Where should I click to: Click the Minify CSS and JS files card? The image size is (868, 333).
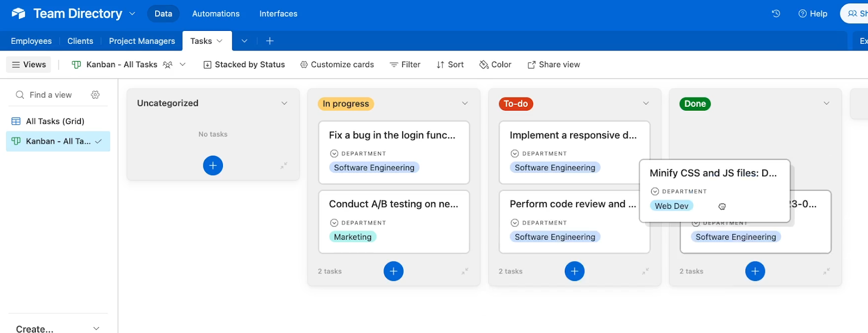tap(714, 190)
